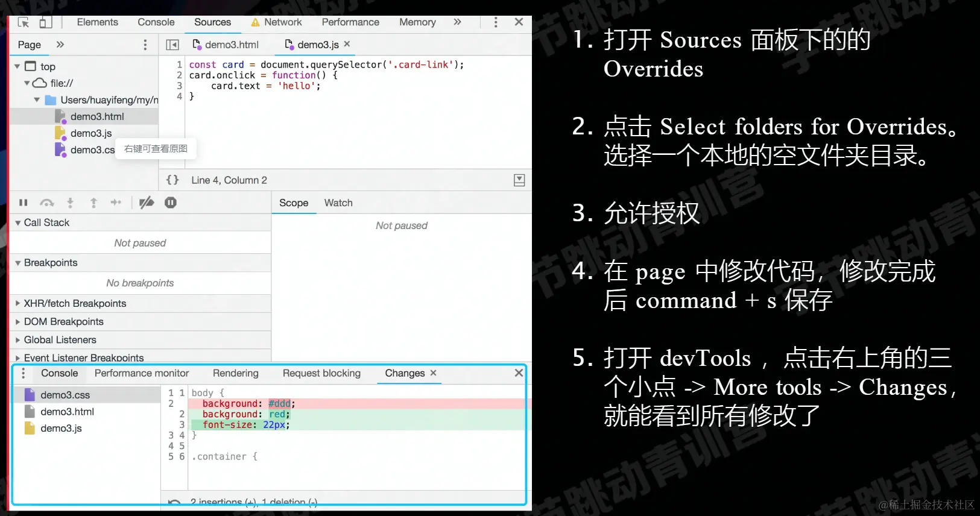Step to next statement icon
The image size is (980, 516).
116,203
